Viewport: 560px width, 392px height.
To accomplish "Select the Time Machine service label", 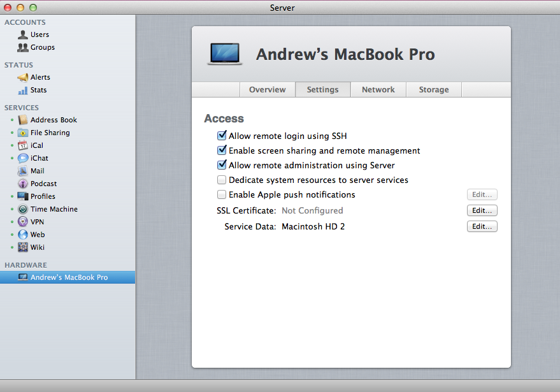I will coord(54,209).
